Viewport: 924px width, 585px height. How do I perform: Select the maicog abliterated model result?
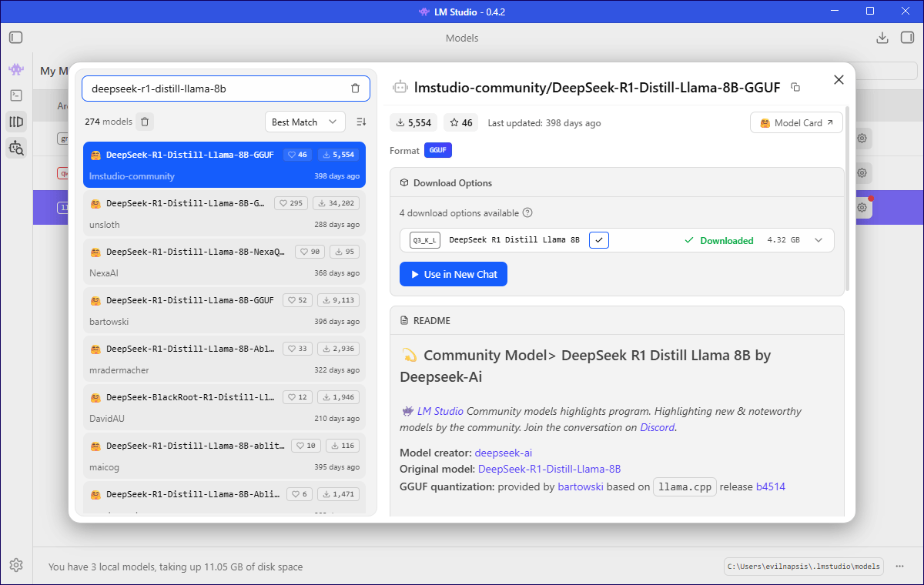[224, 456]
